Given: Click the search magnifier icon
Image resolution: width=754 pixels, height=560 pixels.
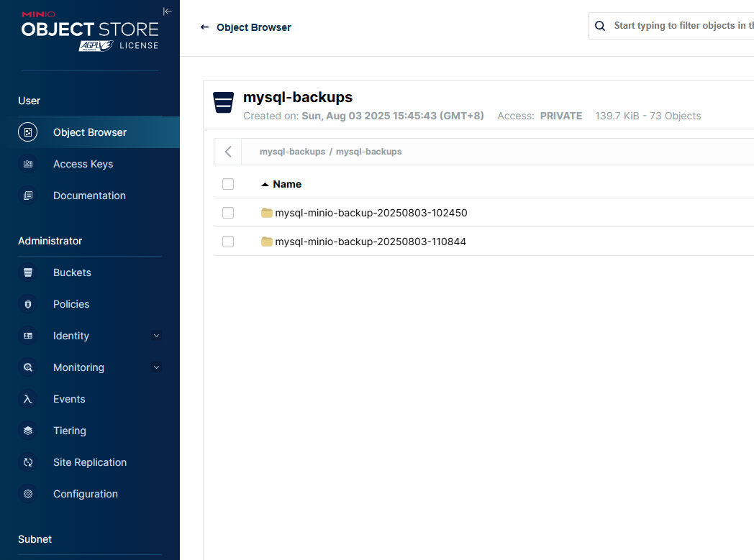Looking at the screenshot, I should pos(600,26).
